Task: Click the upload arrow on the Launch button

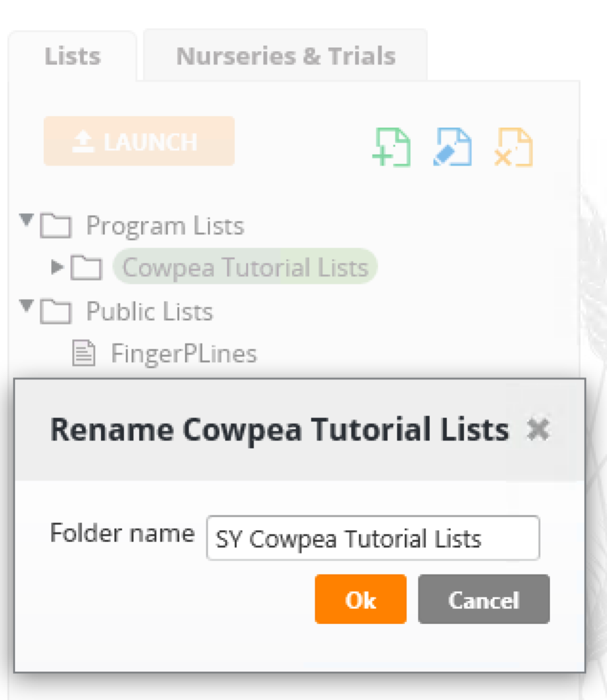Action: click(x=83, y=142)
